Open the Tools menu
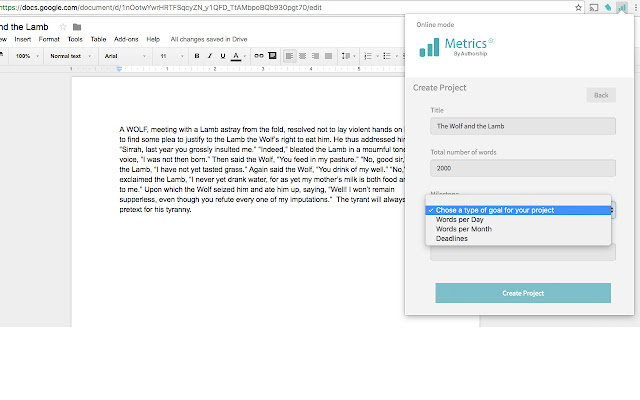The image size is (640, 400). 75,39
